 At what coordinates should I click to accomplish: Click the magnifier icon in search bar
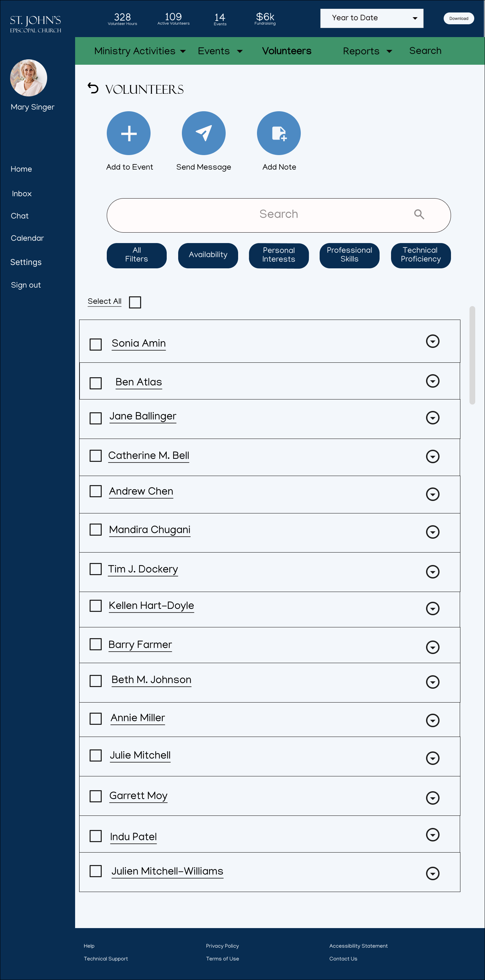(419, 214)
